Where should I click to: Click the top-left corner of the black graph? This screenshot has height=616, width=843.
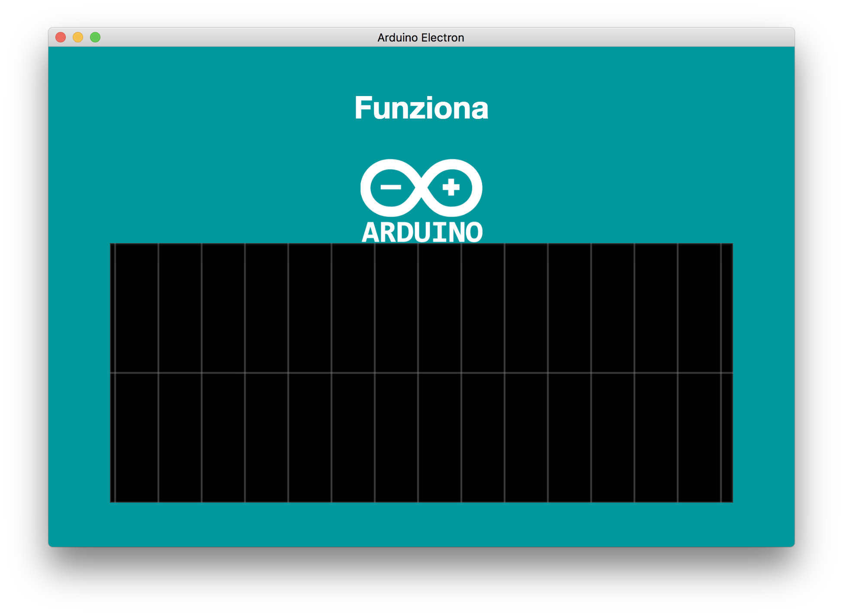tap(111, 244)
